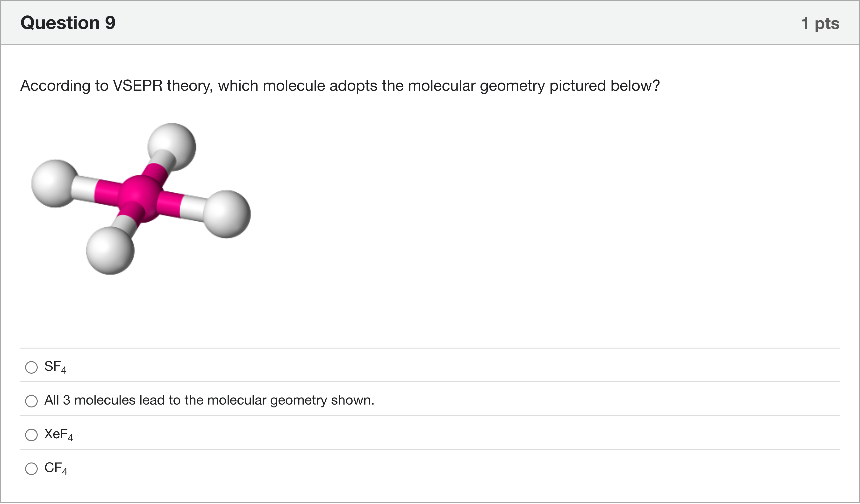Click the leftmost white atom in the model
The image size is (860, 504).
pyautogui.click(x=55, y=183)
